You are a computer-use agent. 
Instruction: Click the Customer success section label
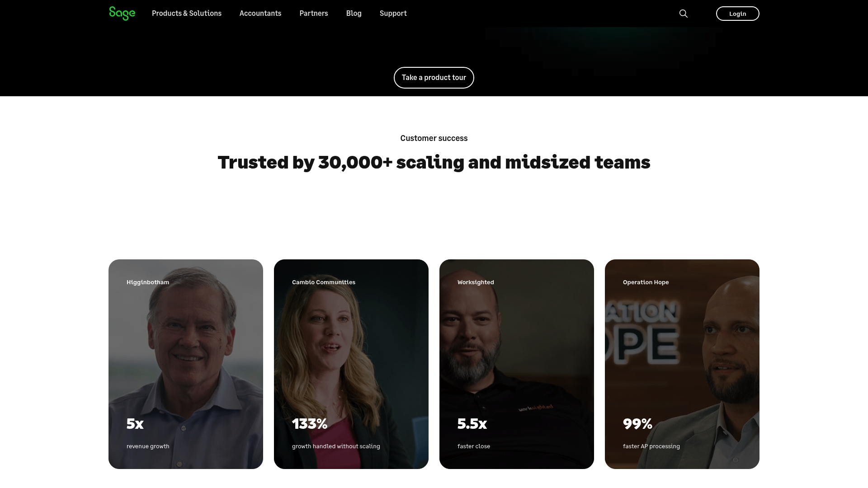click(x=434, y=138)
